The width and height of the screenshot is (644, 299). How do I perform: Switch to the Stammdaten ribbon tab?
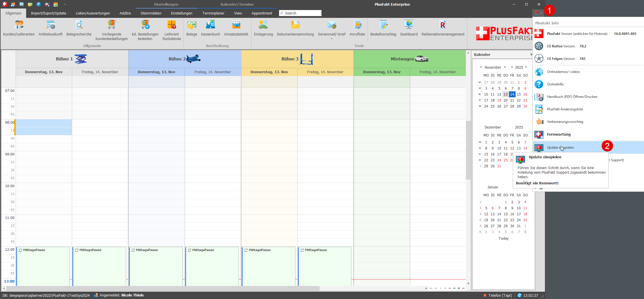151,13
